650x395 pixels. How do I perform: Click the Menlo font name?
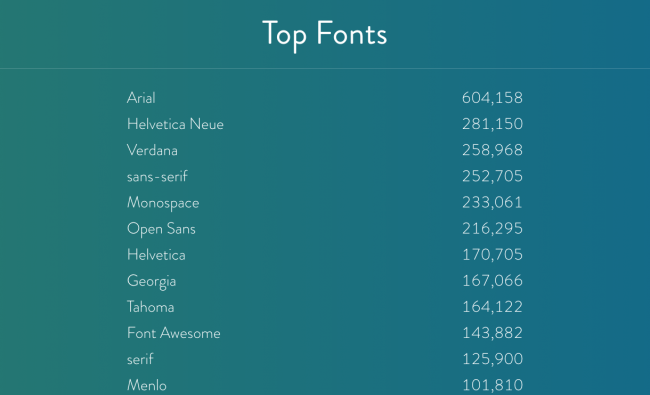click(x=147, y=385)
